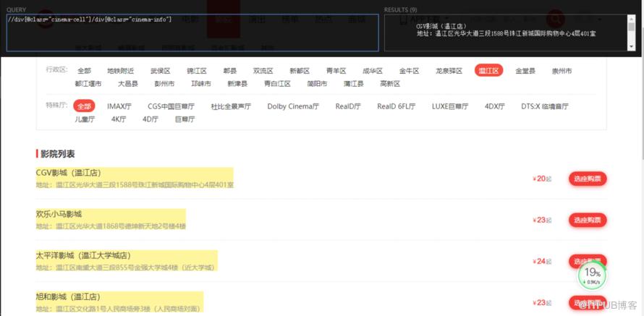Select the 新津县 district

(237, 84)
